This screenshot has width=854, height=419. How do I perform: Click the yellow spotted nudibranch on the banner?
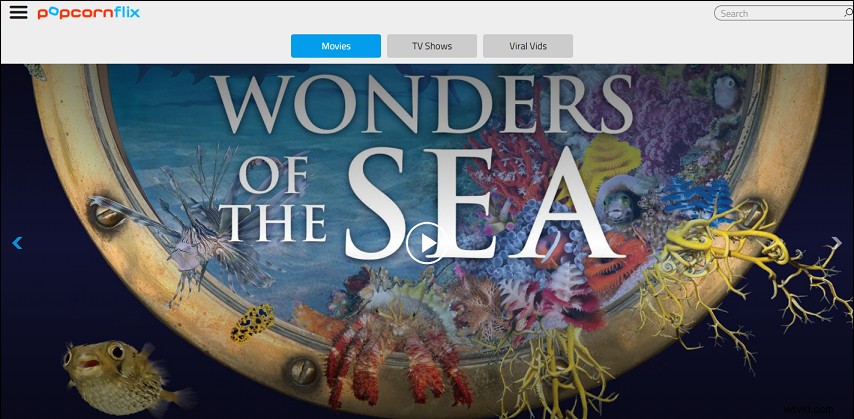(252, 323)
